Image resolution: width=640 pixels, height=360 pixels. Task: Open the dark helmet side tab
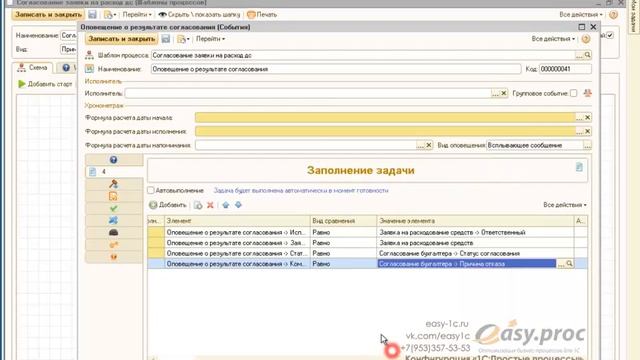coord(114,233)
